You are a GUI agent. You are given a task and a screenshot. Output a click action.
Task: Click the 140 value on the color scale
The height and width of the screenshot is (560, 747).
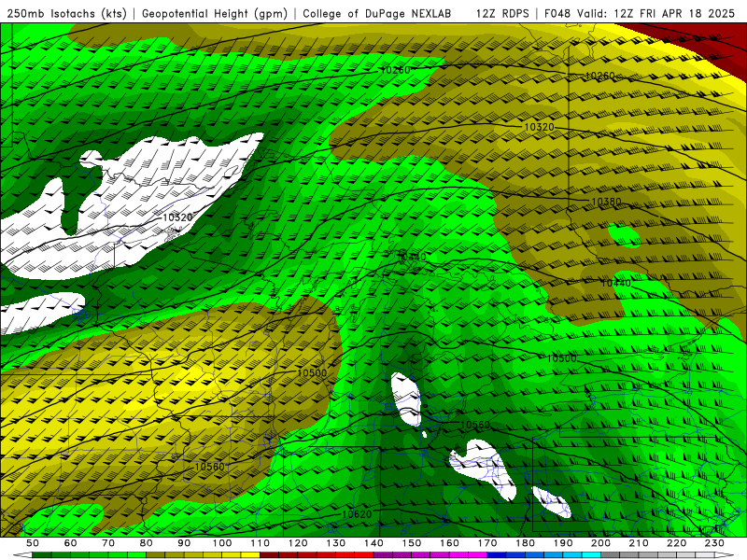pos(373,543)
